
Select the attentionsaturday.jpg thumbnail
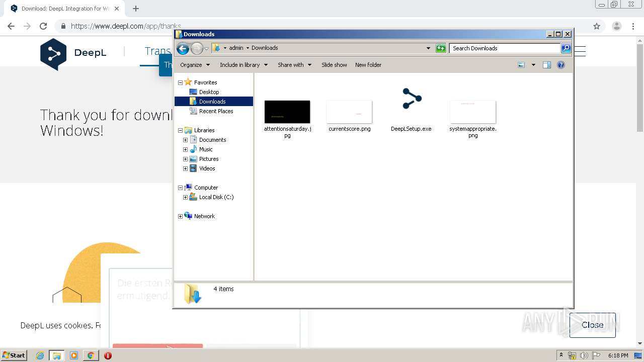pos(287,112)
